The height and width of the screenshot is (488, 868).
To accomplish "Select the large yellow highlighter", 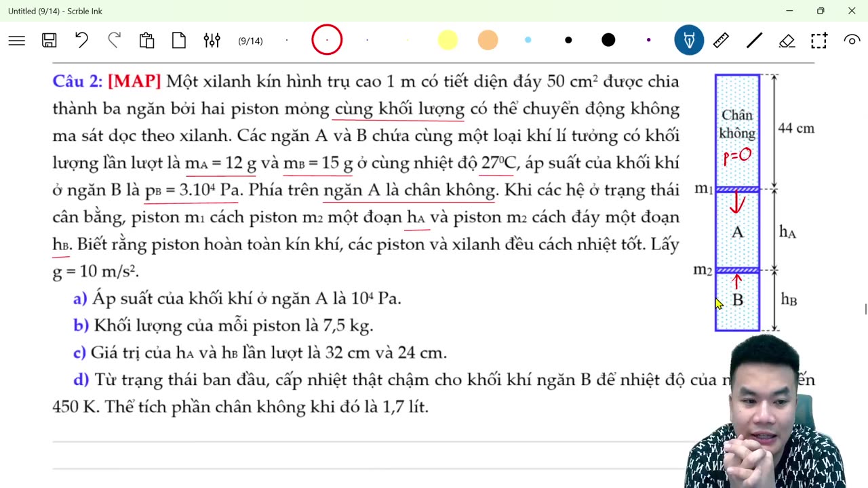I will point(448,41).
